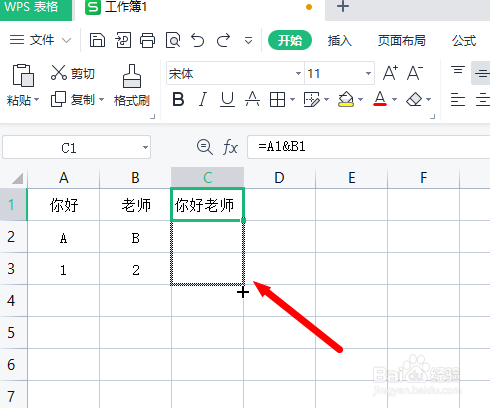Select cell B3 containing 2
Screen dimensions: 490x408
pyautogui.click(x=136, y=269)
